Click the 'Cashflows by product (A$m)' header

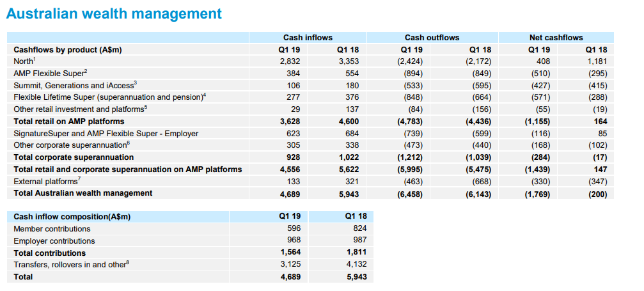pos(68,50)
